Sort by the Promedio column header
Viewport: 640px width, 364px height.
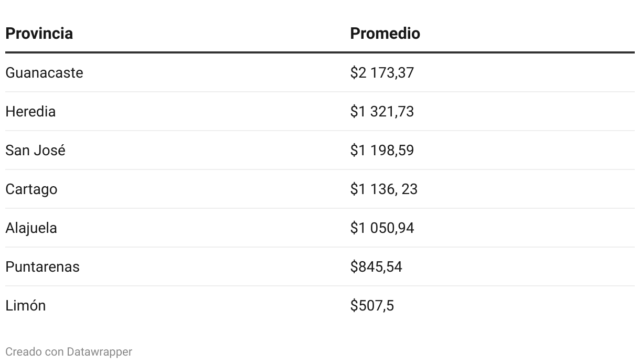385,34
